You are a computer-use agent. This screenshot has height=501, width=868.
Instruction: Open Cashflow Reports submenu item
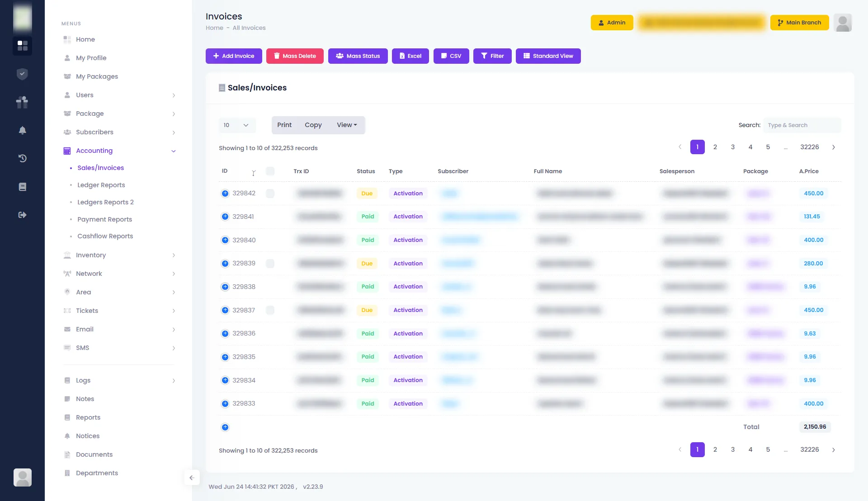pos(105,236)
